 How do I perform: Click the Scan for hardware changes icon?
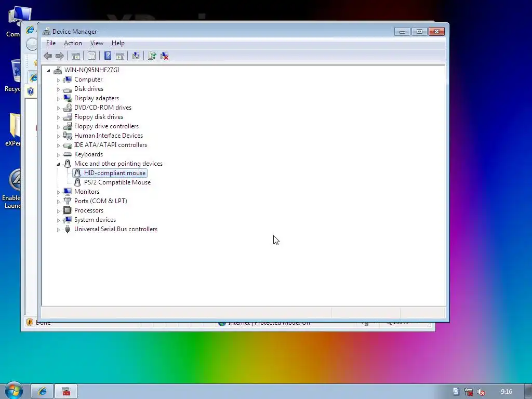[x=136, y=56]
